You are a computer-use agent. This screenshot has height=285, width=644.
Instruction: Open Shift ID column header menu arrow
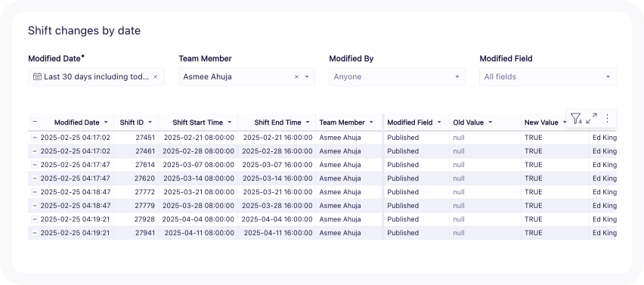tap(150, 122)
